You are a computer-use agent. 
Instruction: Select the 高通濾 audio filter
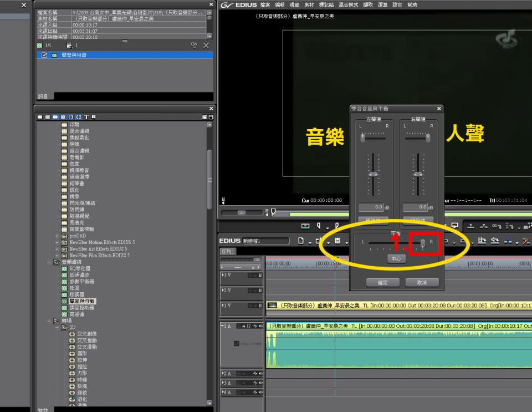point(73,314)
